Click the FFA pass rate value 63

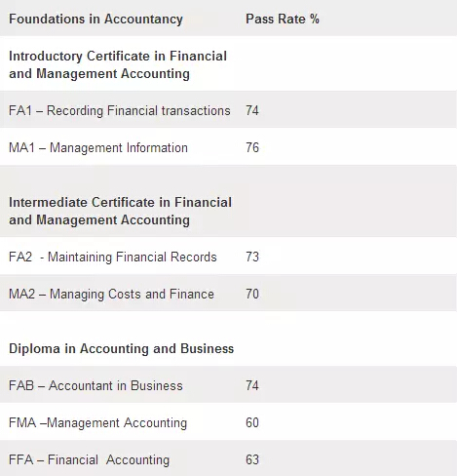tap(252, 459)
